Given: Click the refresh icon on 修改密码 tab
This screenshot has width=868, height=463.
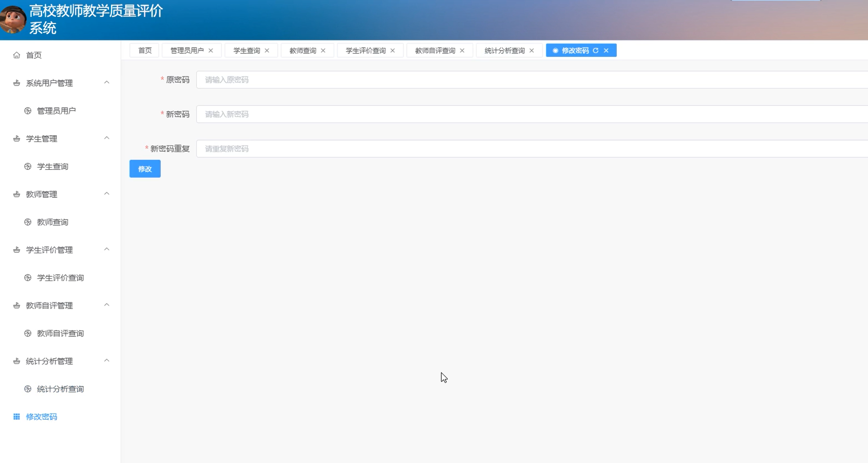Looking at the screenshot, I should (x=596, y=50).
